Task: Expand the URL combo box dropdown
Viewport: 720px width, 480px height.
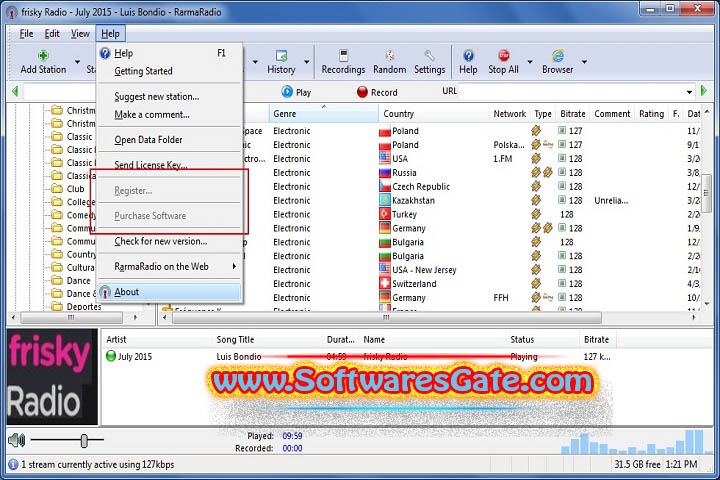Action: (689, 92)
